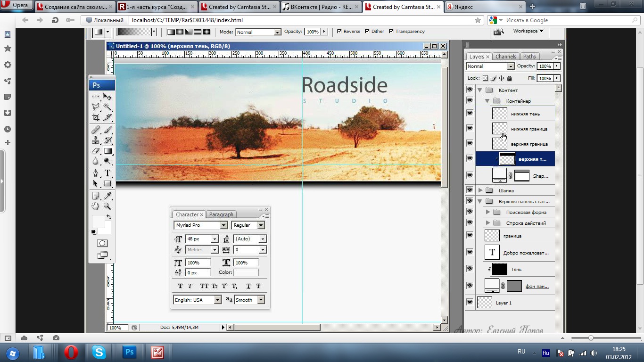This screenshot has width=644, height=362.
Task: Hide the нижняя граница layer
Action: (x=470, y=128)
